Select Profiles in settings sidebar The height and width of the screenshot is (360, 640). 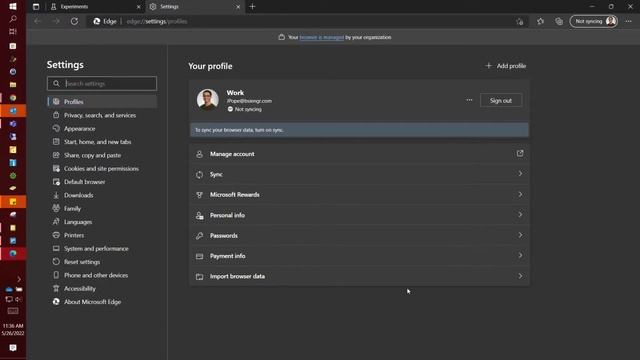point(102,102)
